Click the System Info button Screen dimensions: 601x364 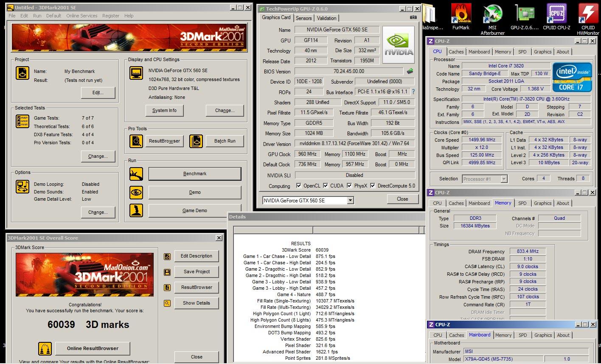pyautogui.click(x=164, y=110)
